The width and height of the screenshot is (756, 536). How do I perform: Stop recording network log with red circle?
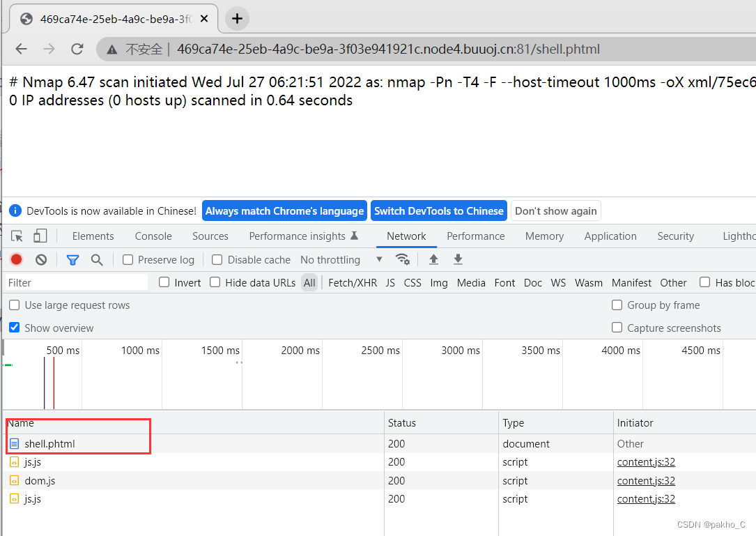coord(17,259)
